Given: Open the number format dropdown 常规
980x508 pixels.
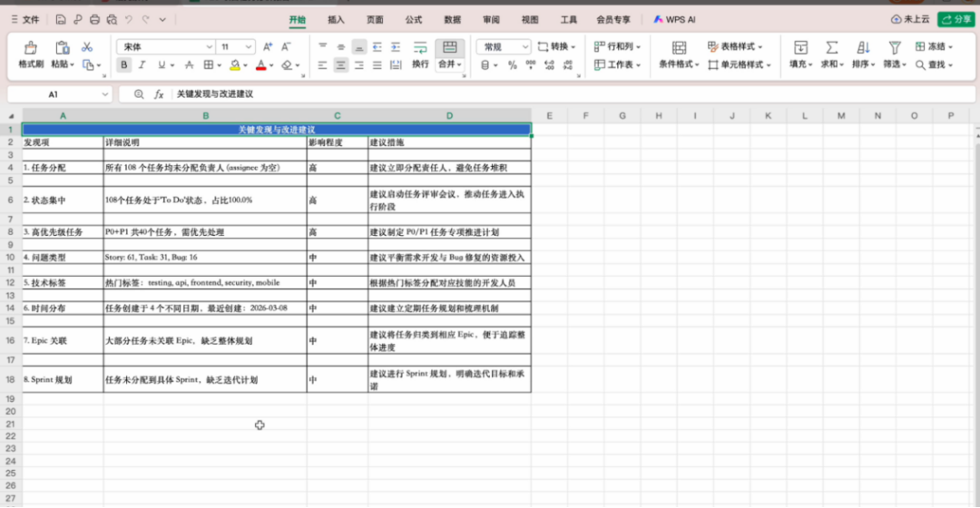Looking at the screenshot, I should pyautogui.click(x=504, y=47).
